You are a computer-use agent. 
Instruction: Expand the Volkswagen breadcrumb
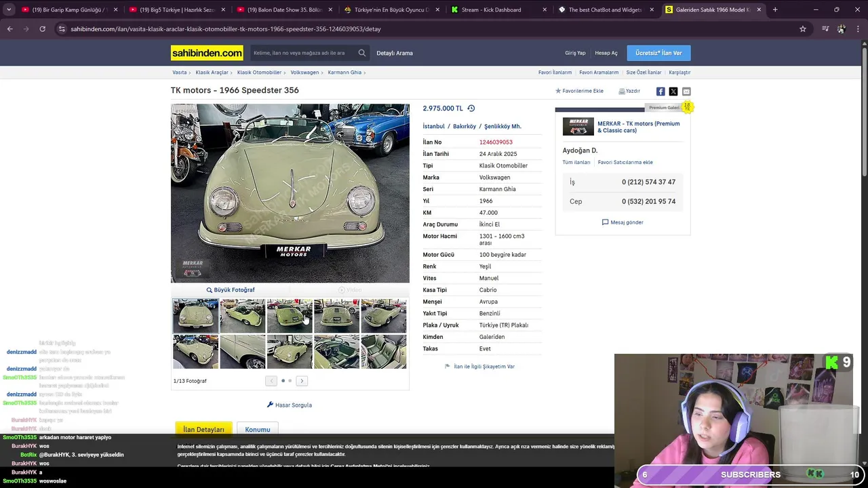(306, 73)
